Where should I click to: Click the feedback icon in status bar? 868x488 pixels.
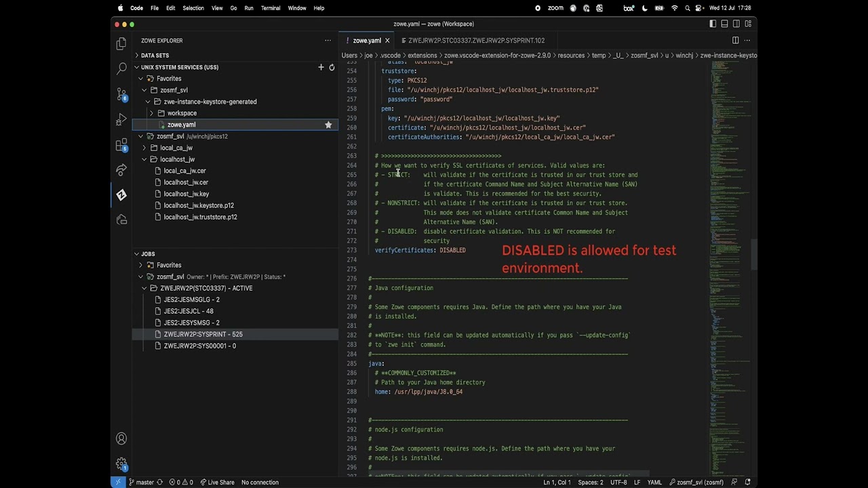click(x=734, y=483)
